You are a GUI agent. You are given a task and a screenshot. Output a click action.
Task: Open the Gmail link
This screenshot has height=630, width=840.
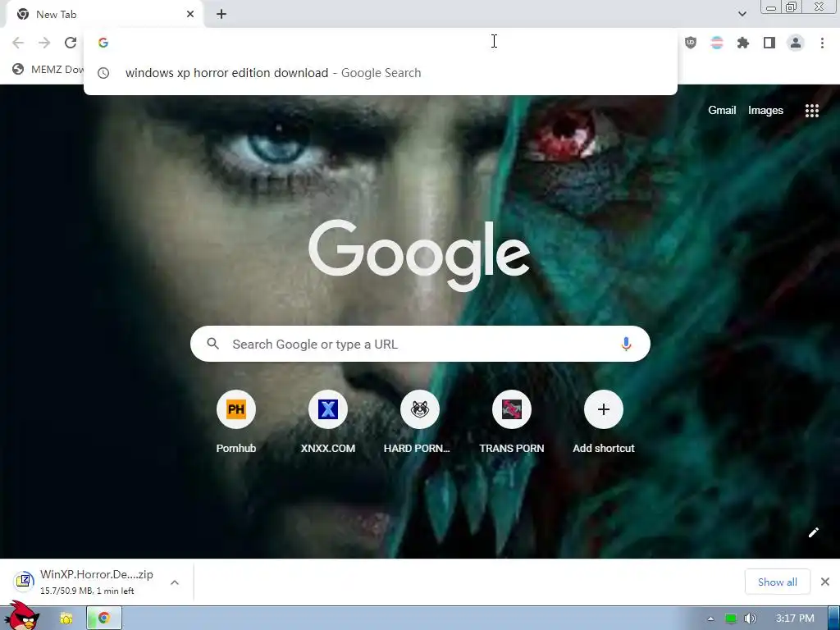pos(722,111)
